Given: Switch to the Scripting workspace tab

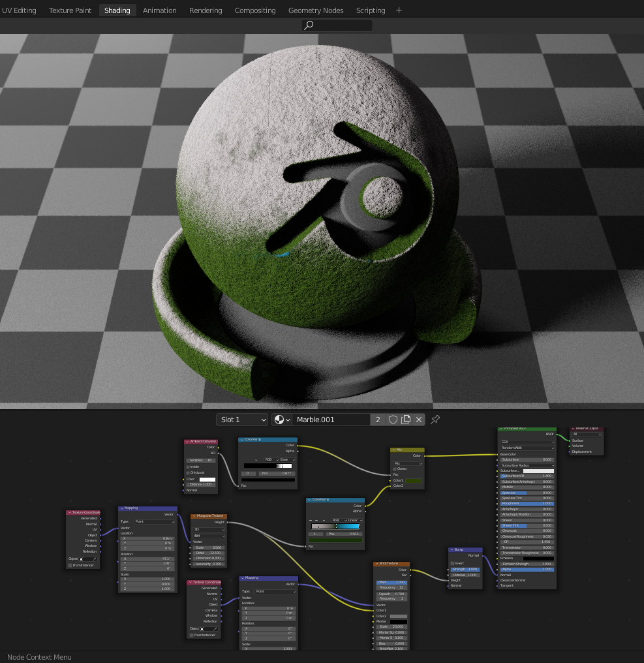Looking at the screenshot, I should pos(371,10).
